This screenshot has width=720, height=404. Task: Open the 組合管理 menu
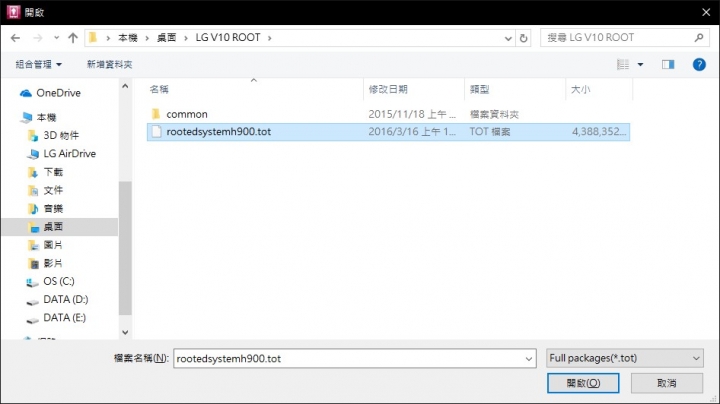click(x=39, y=64)
